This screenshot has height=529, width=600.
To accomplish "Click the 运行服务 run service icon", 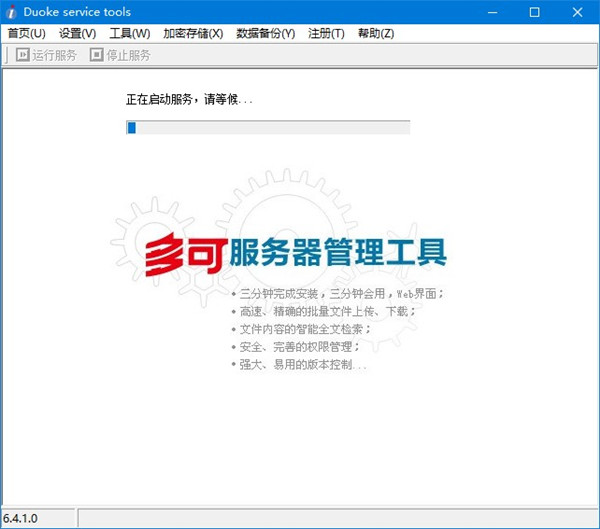I will click(x=23, y=55).
